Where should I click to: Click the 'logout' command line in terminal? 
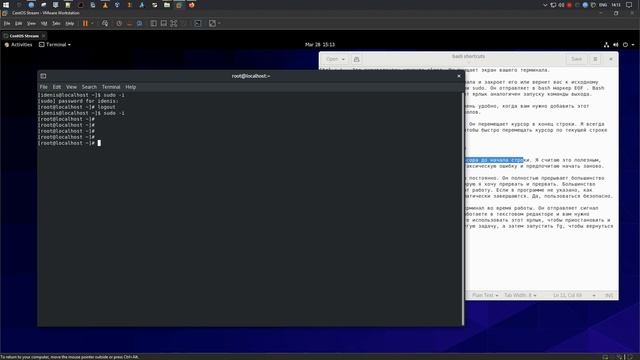pos(77,107)
